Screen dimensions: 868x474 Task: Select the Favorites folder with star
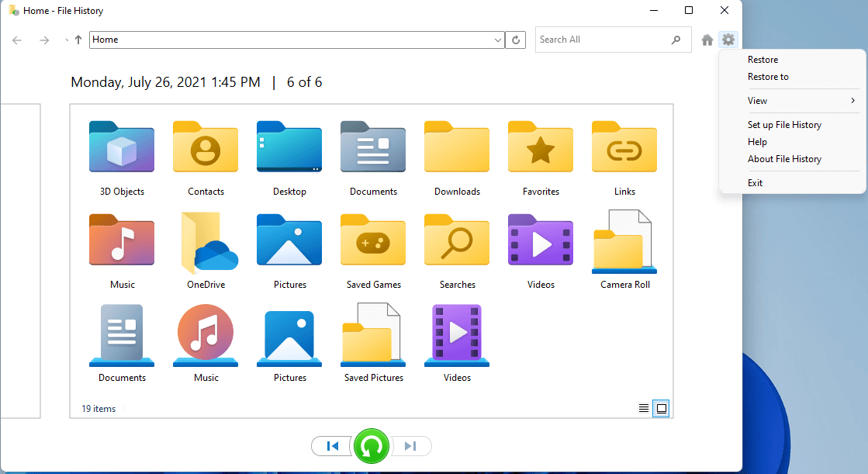(x=541, y=157)
